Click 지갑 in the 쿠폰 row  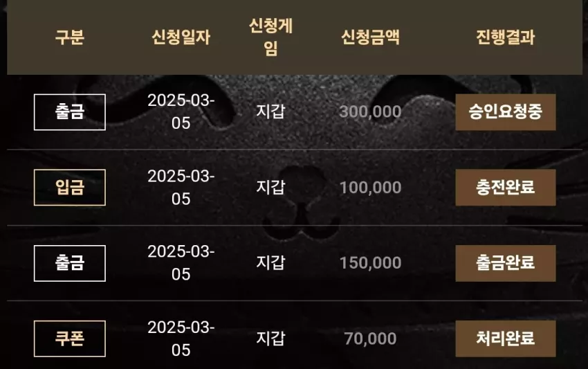click(270, 339)
